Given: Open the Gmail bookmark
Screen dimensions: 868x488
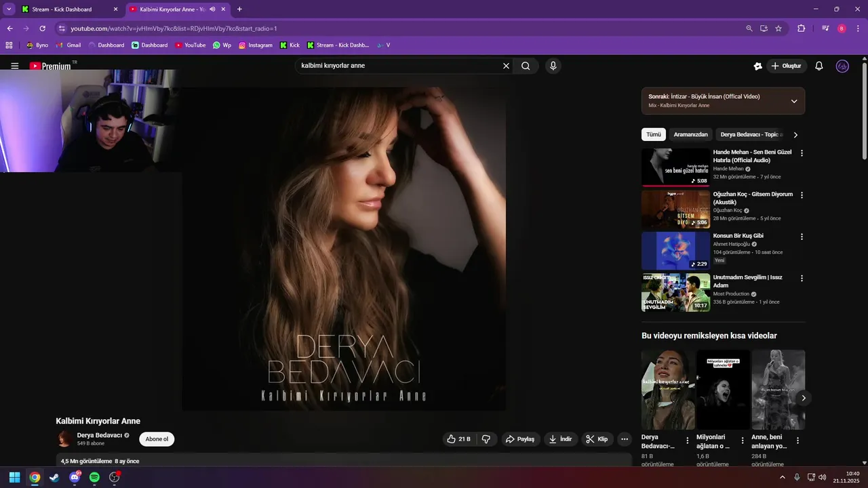Looking at the screenshot, I should [68, 45].
